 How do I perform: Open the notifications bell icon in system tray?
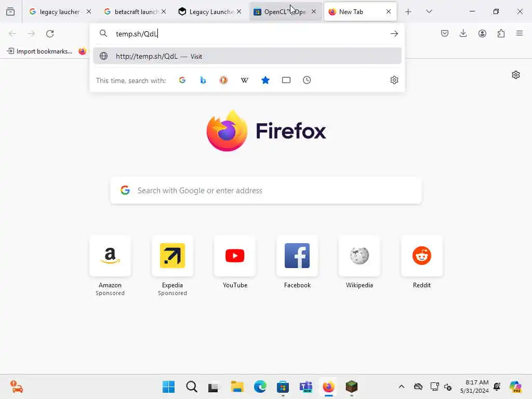(x=497, y=387)
